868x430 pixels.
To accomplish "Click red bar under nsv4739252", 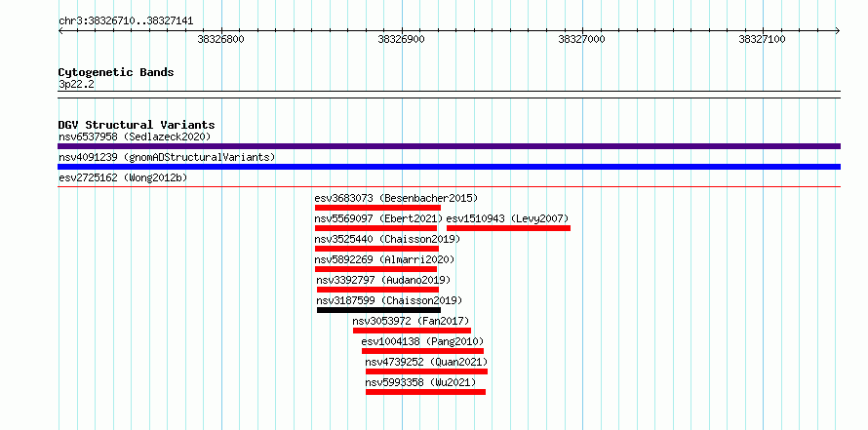I will (426, 371).
